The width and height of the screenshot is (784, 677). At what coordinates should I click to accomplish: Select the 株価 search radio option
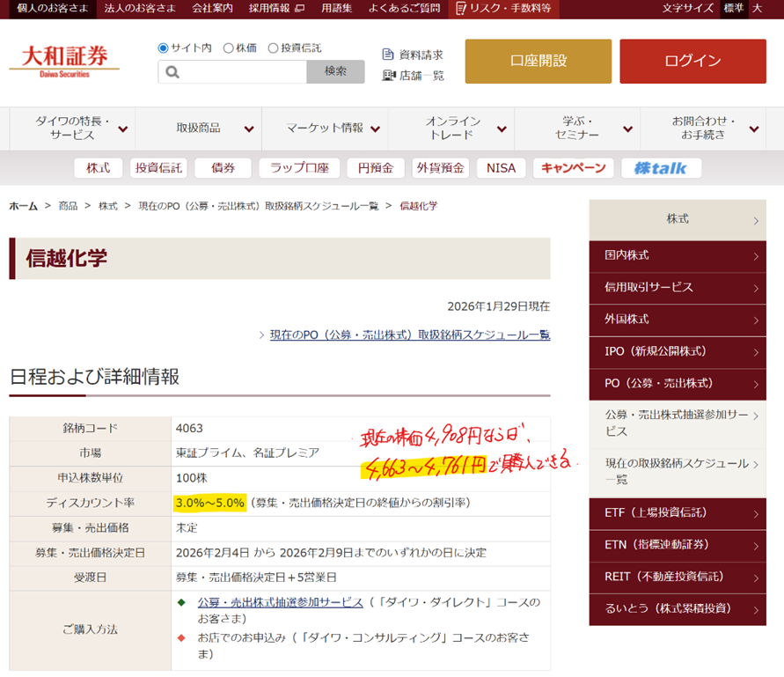pyautogui.click(x=229, y=48)
